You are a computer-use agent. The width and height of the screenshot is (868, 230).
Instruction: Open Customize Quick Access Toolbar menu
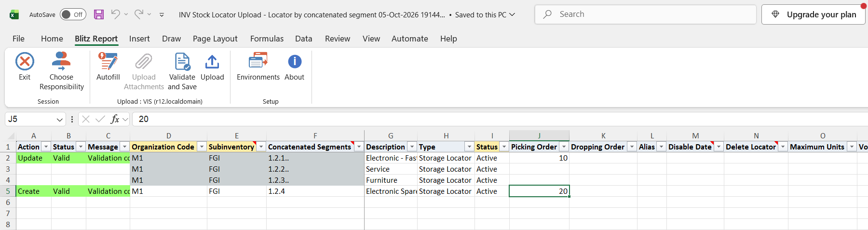click(162, 15)
